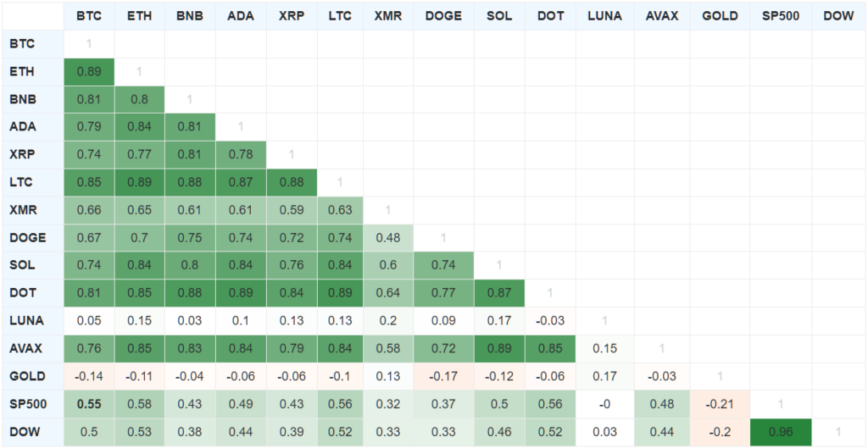Click the AVAX column header
The height and width of the screenshot is (448, 868).
point(661,16)
